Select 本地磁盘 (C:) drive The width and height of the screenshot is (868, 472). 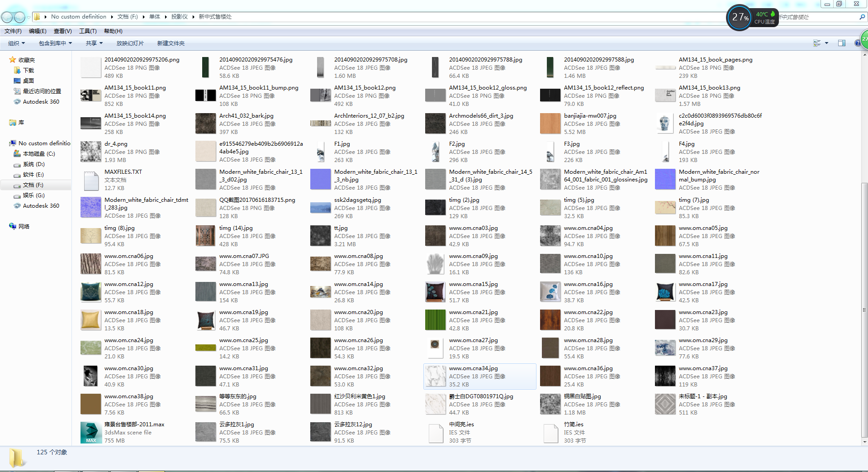point(38,154)
